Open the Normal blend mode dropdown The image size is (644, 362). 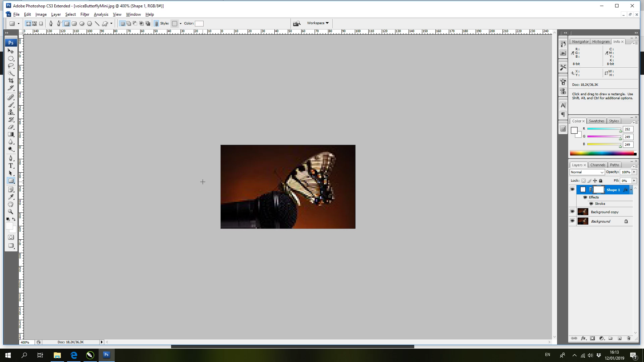pos(587,172)
